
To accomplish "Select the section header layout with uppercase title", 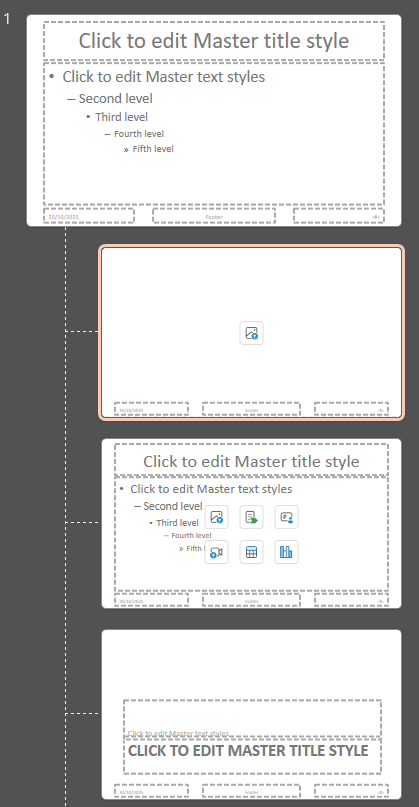I will pos(251,714).
